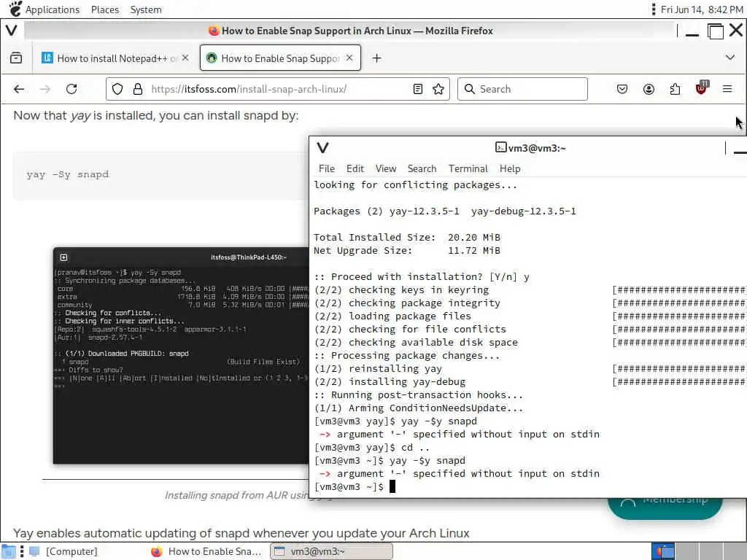Open the Terminal menu in terminal menubar
Screen dimensions: 747x560
pyautogui.click(x=468, y=168)
